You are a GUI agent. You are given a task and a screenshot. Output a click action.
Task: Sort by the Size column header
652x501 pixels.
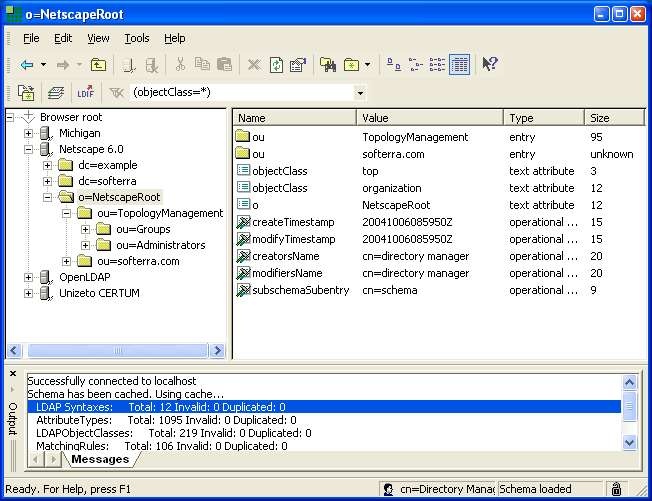click(599, 118)
